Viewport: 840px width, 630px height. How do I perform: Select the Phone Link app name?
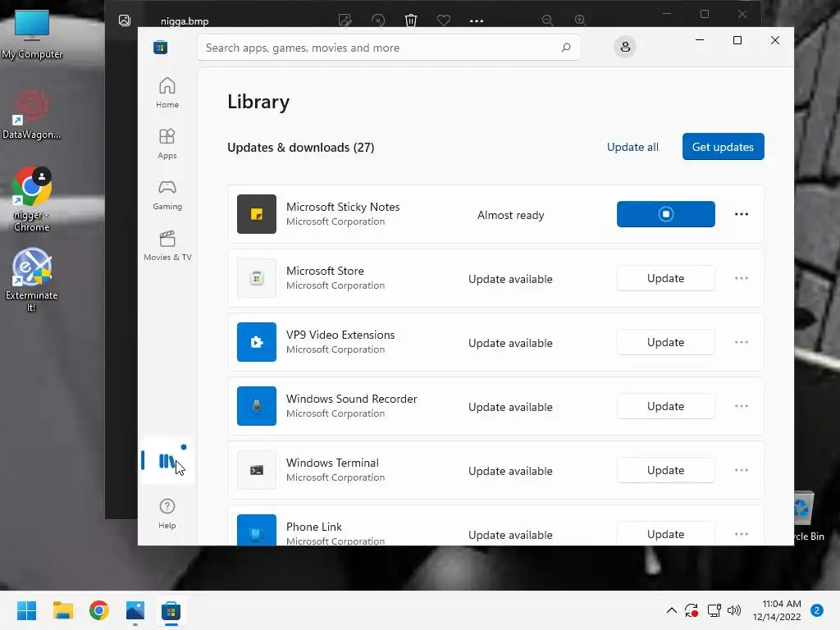pos(314,527)
